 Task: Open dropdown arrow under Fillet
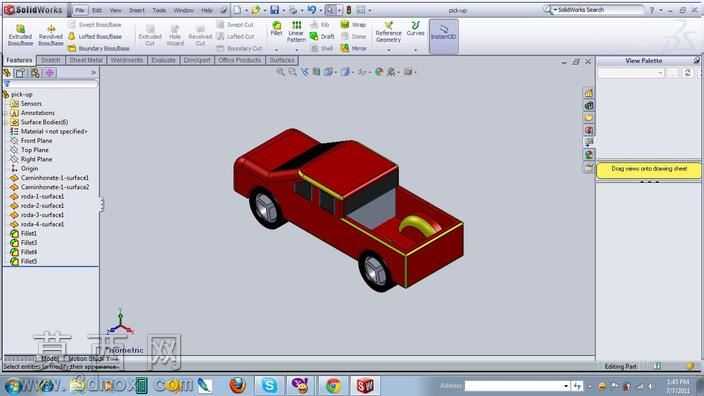[277, 50]
